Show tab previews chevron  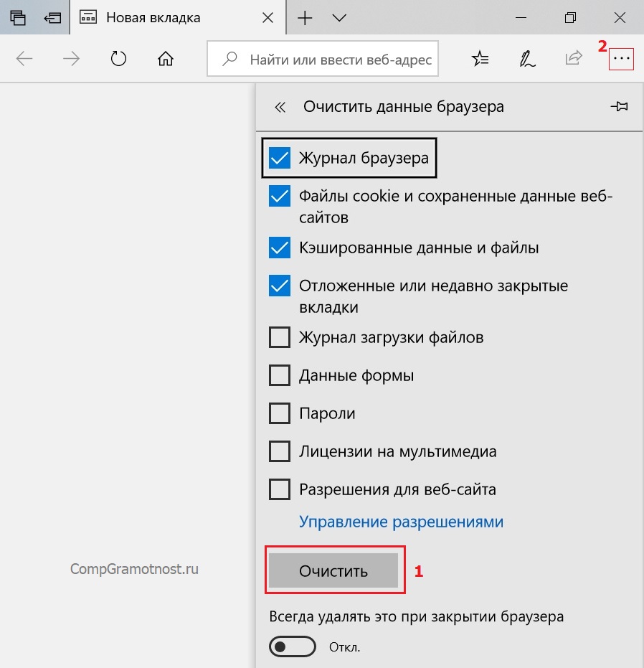click(x=339, y=18)
